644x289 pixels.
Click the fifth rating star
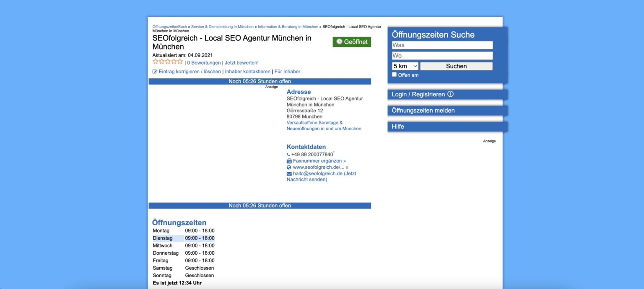click(x=180, y=62)
